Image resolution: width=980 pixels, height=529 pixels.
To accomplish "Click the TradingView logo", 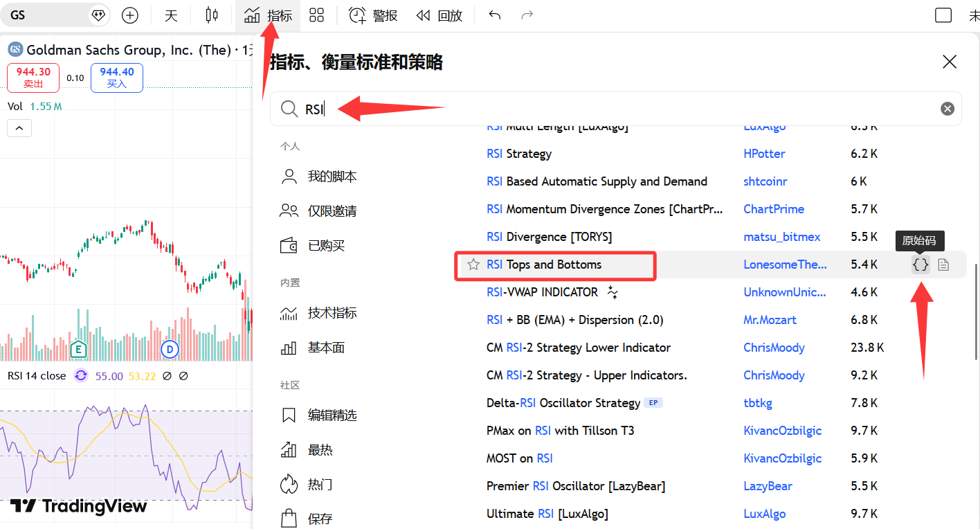I will click(79, 506).
